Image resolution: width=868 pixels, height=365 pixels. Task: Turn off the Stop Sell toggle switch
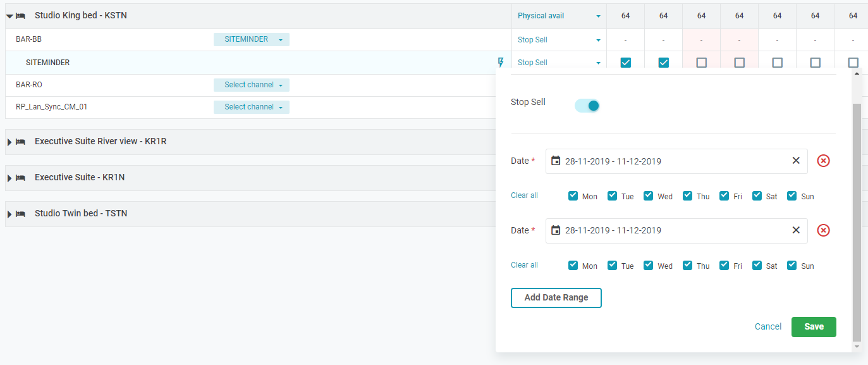pos(587,106)
